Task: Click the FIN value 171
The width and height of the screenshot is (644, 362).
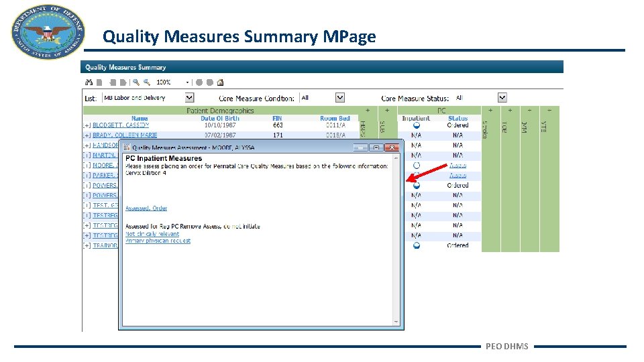Action: click(278, 135)
